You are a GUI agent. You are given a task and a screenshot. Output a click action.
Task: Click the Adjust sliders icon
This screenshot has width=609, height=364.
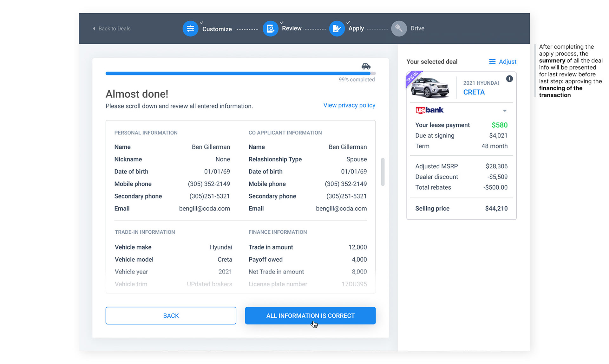[492, 62]
